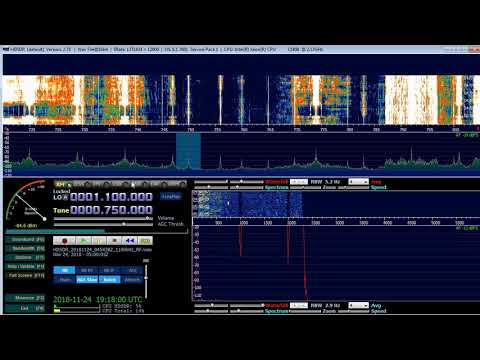Toggle Notch filter button
This screenshot has height=360, width=480.
[109, 280]
